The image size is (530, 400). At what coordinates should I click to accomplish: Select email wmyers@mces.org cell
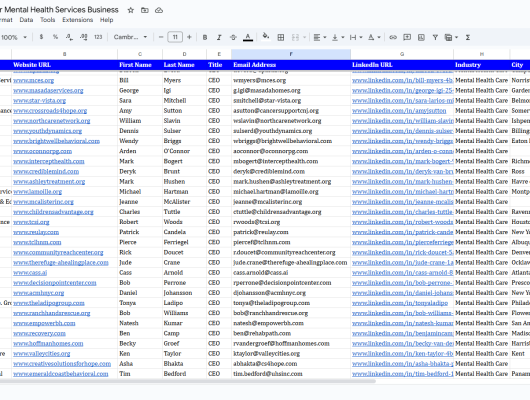291,80
